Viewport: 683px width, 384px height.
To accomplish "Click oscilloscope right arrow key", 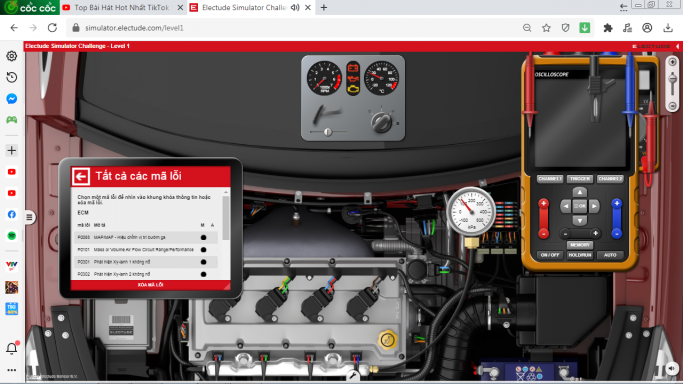I will [594, 206].
